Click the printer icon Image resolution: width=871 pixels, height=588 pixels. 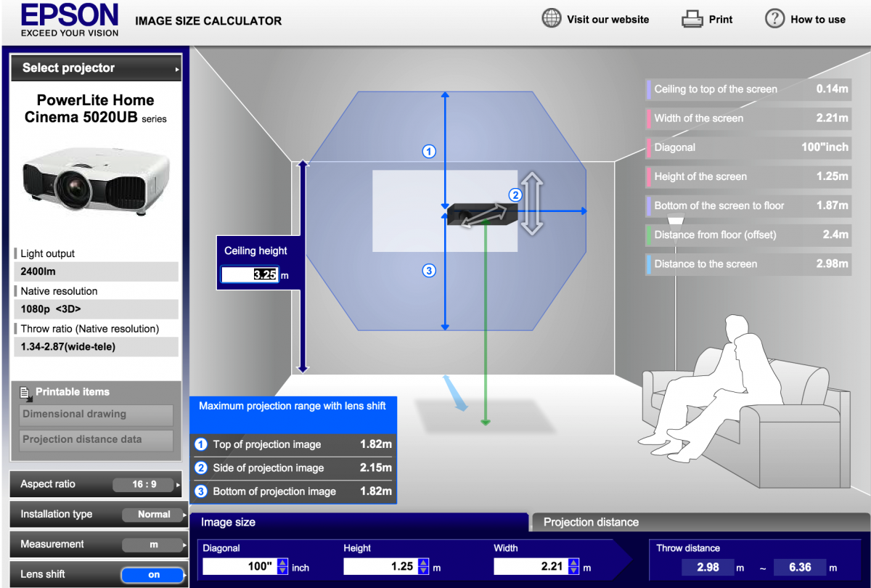pyautogui.click(x=692, y=20)
